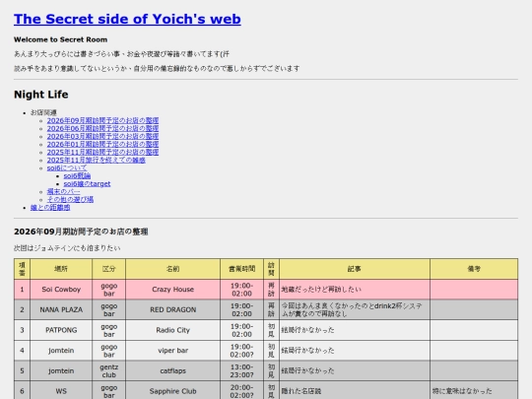The width and height of the screenshot is (532, 399).
Task: Click the Crazy House note "地蔵だったけど再訪したい"
Action: (355, 290)
